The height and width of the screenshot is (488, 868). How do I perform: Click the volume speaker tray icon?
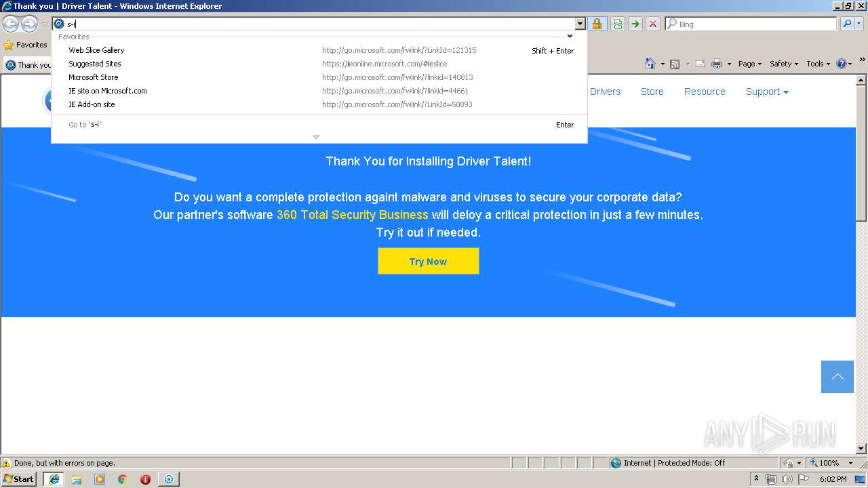pos(787,479)
